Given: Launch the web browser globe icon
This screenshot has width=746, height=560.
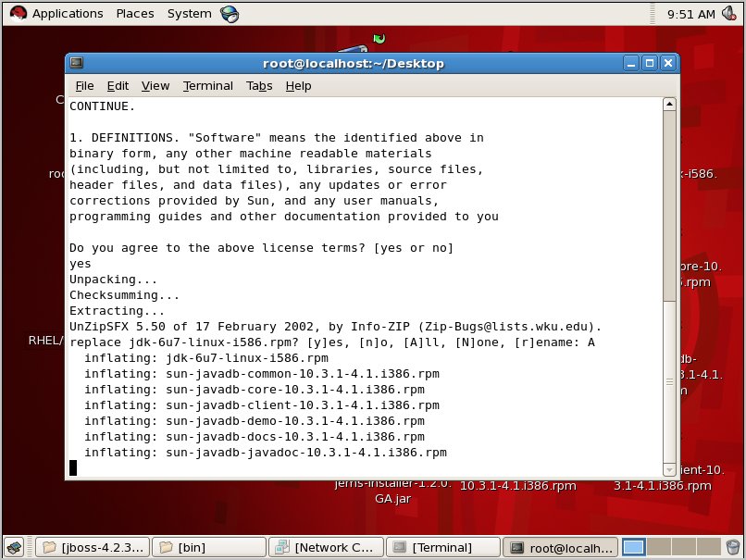Looking at the screenshot, I should [x=230, y=14].
